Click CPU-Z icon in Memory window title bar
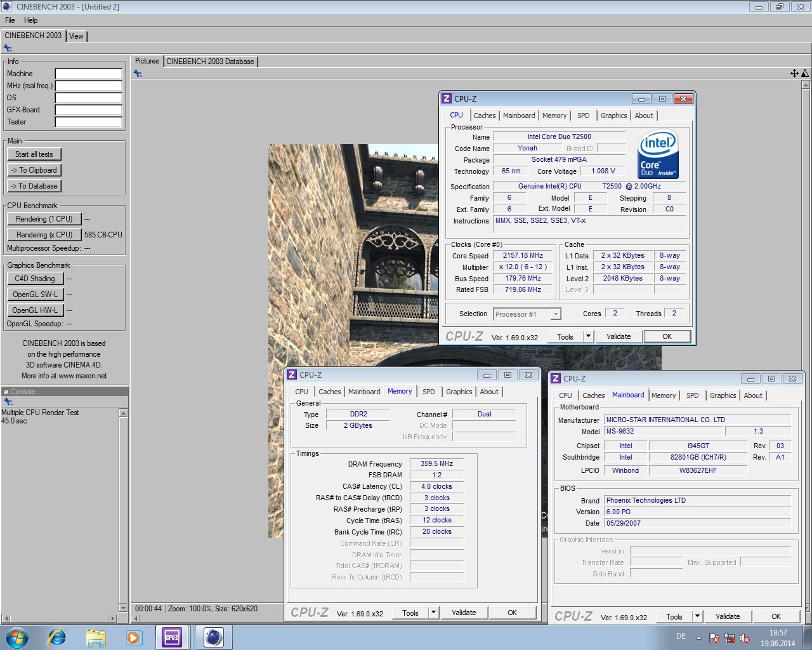Viewport: 812px width, 650px height. (x=292, y=375)
